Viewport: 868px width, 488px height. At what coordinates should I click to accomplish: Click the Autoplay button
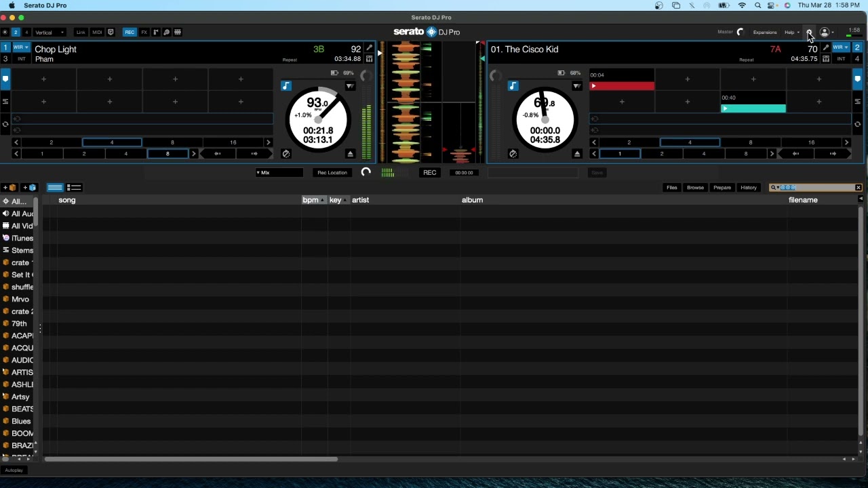14,470
